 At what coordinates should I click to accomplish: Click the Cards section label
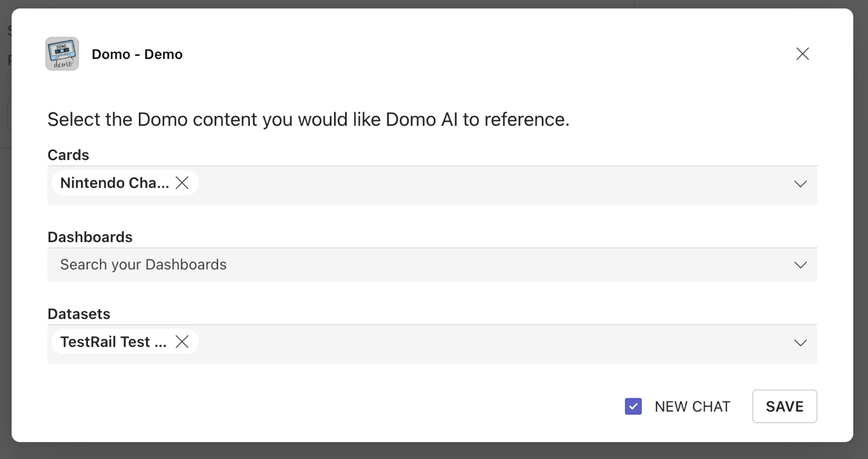68,155
